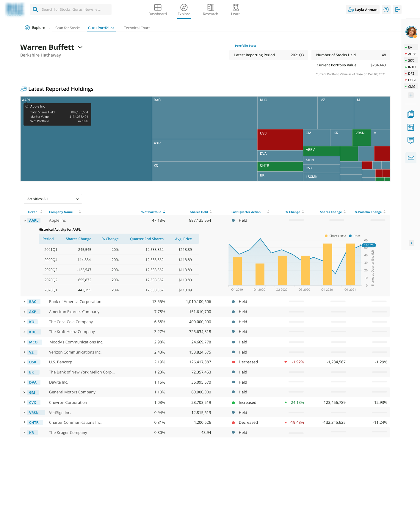Select the red USB treemap block
The height and width of the screenshot is (519, 420).
280,140
